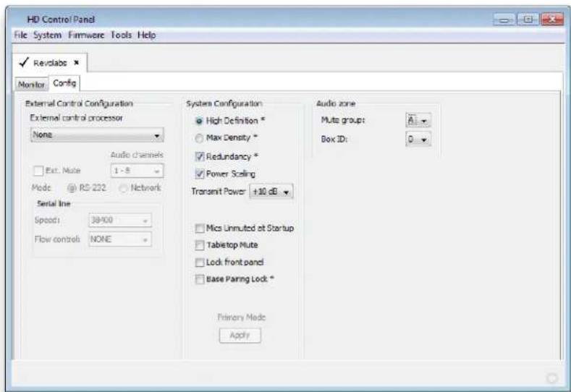Click the Apply button
The image size is (571, 392).
tap(240, 335)
